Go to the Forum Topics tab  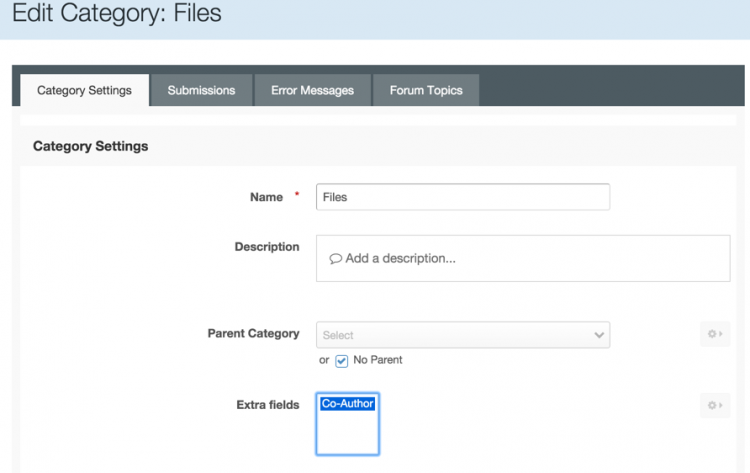click(426, 90)
